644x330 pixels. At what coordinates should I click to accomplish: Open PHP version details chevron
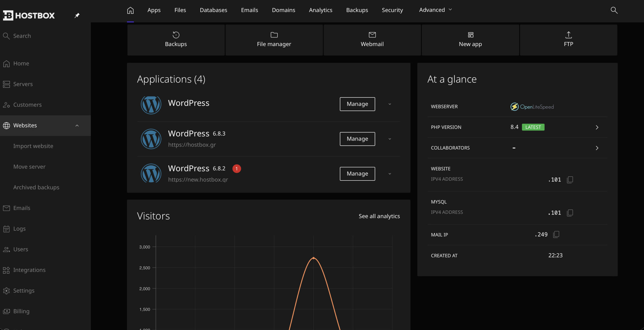597,127
